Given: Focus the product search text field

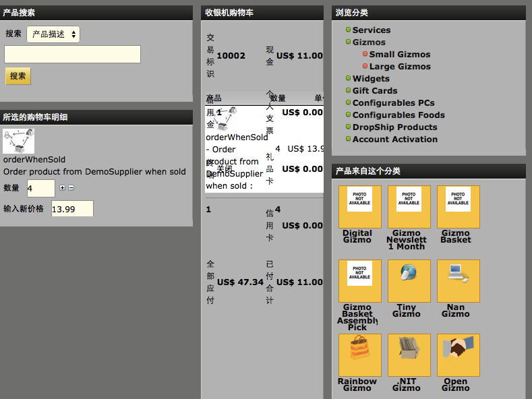Looking at the screenshot, I should pos(73,55).
